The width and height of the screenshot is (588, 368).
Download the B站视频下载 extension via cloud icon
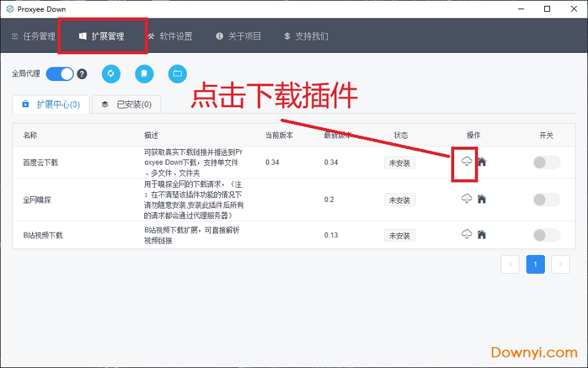pos(466,234)
